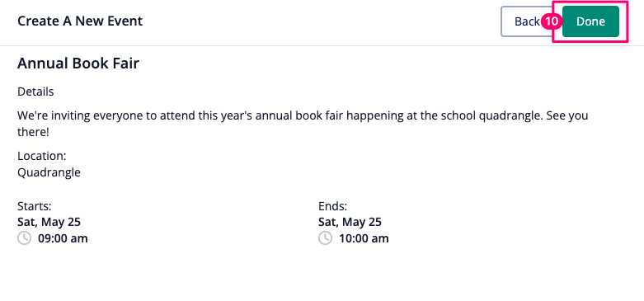Viewport: 644px width, 301px height.
Task: Click the event description paragraph
Action: pyautogui.click(x=303, y=124)
